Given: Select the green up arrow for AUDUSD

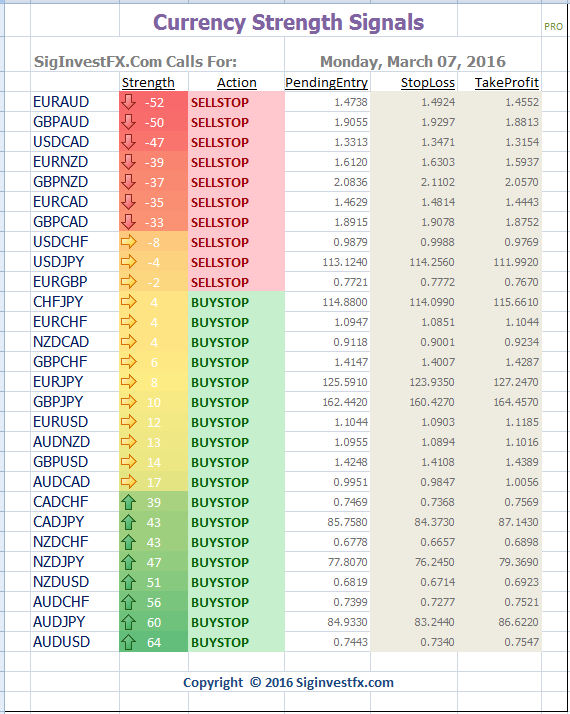Looking at the screenshot, I should pos(129,642).
